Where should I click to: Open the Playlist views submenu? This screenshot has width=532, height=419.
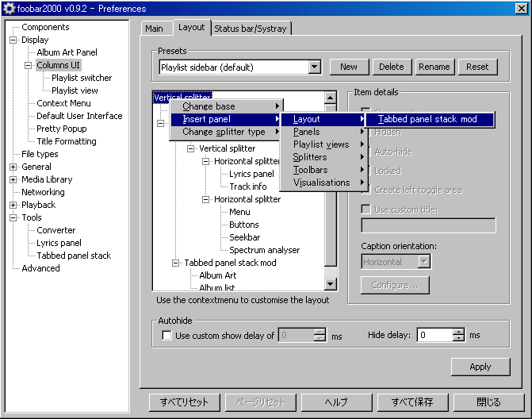(x=323, y=144)
